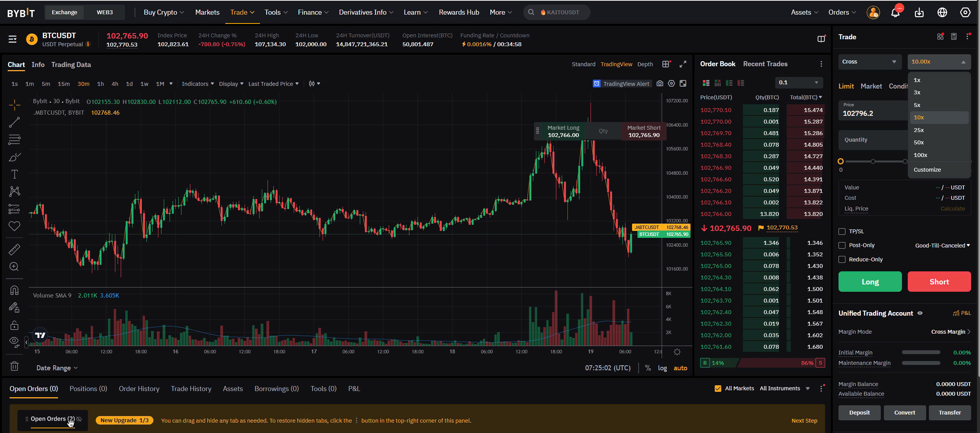Open the notifications bell
980x433 pixels.
(x=895, y=13)
